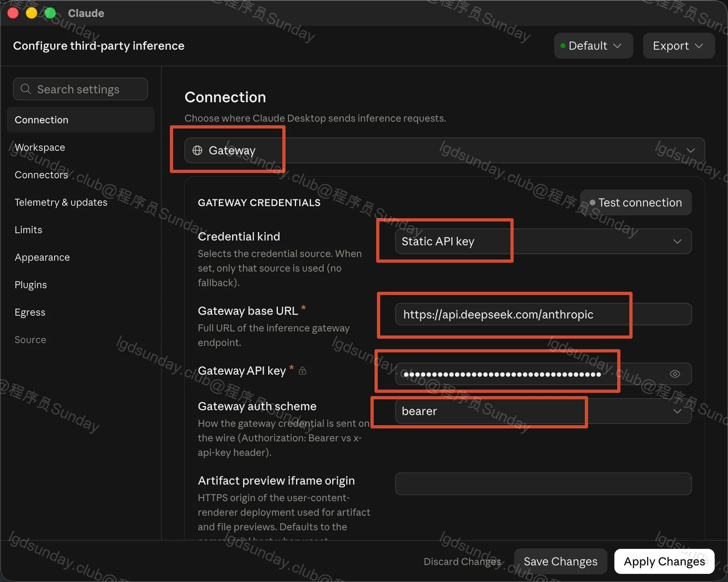Click the Gateway base URL label
The height and width of the screenshot is (582, 728).
[x=248, y=311]
